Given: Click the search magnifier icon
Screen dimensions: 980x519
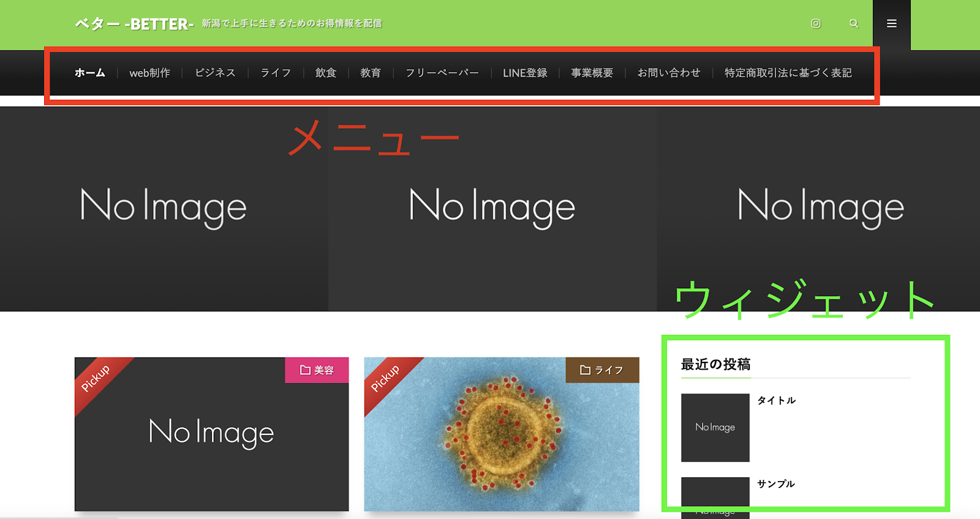Looking at the screenshot, I should coord(854,24).
